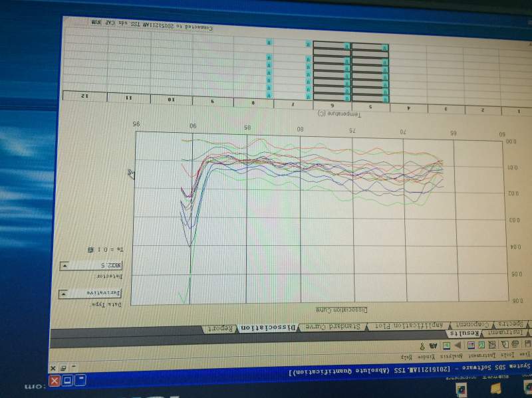
Task: Click the Save floppy-disk toolbar icon
Action: [527, 344]
